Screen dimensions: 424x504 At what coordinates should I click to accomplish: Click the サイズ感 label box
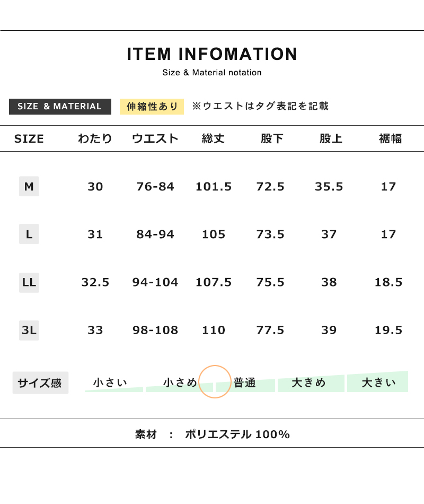coord(40,383)
